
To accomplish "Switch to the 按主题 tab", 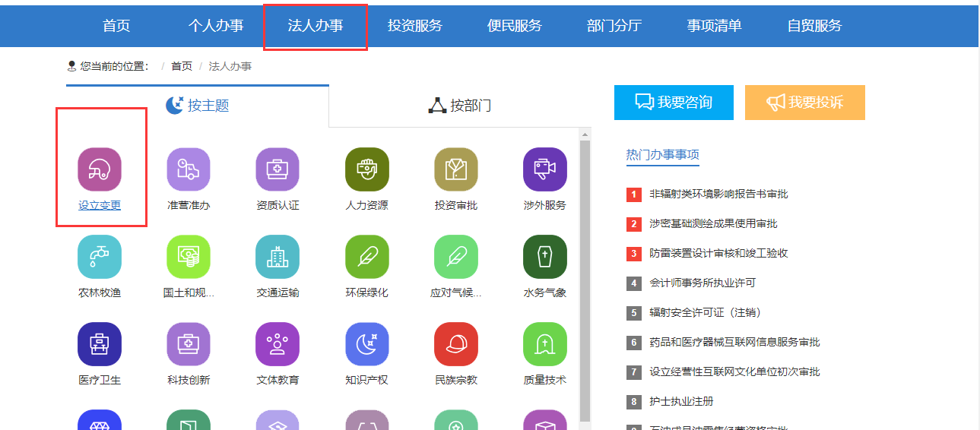I will pos(198,106).
